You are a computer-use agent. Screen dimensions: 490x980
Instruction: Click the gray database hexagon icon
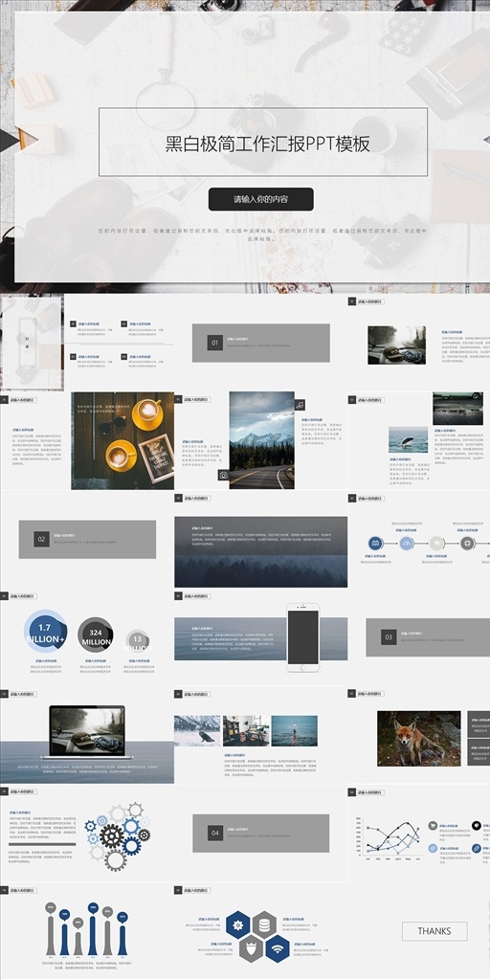coord(264,925)
